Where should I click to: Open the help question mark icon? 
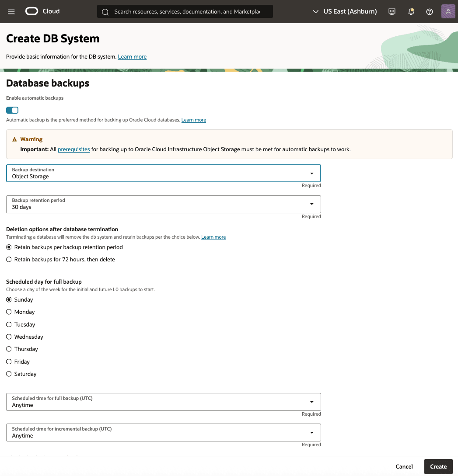point(429,11)
